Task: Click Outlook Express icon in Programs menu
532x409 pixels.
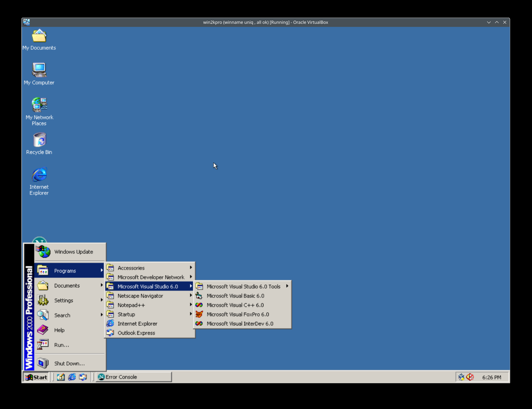Action: pos(110,333)
